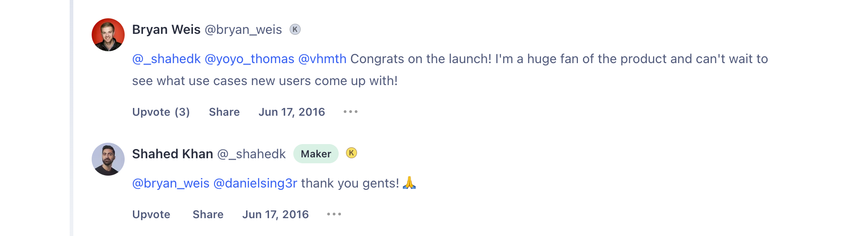
Task: Click the @_shahedk mention in Bryan's comment
Action: [166, 59]
